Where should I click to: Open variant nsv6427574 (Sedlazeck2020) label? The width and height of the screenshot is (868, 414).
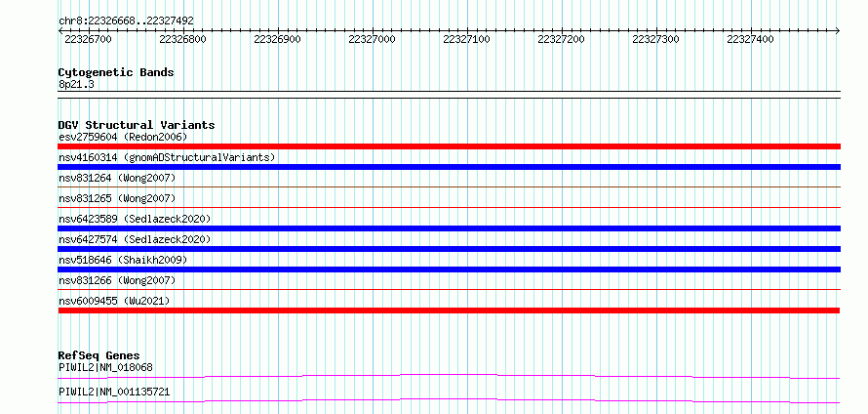(135, 239)
